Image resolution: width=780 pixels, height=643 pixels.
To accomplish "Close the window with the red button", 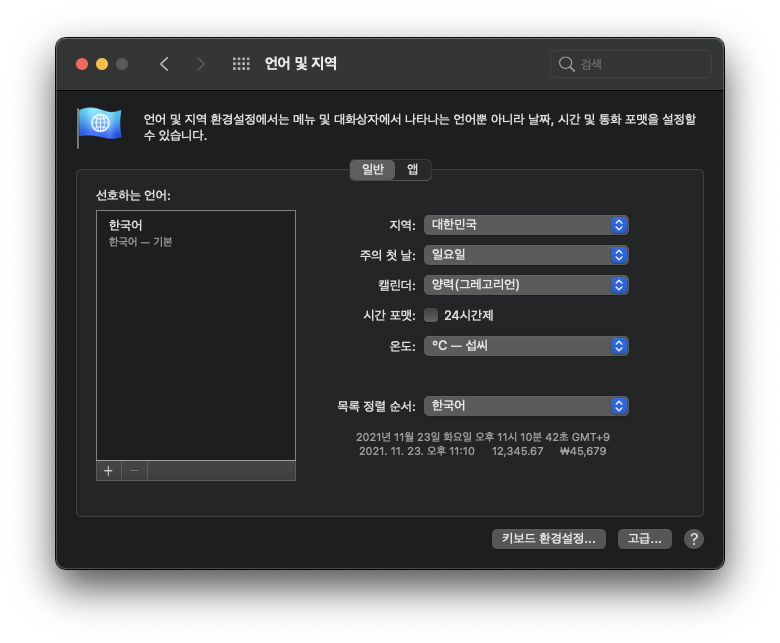I will (82, 64).
